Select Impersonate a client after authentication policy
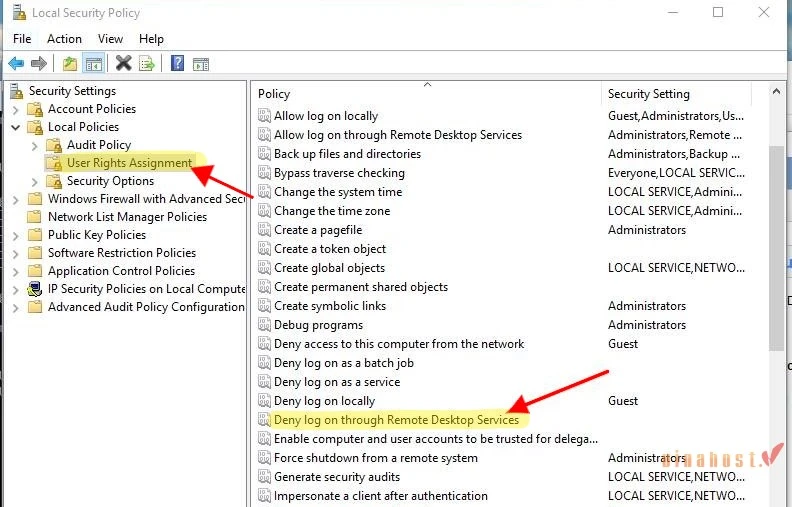The width and height of the screenshot is (792, 507). pos(381,496)
